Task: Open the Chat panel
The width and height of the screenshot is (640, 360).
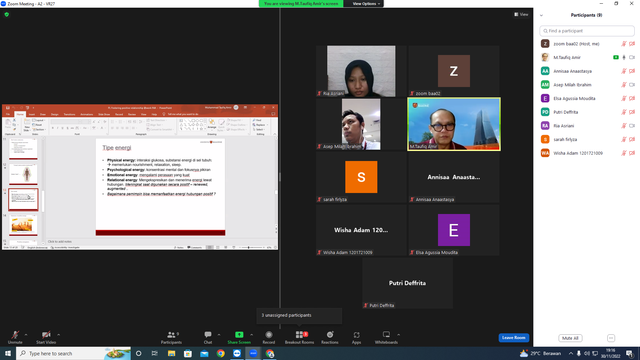Action: [208, 337]
